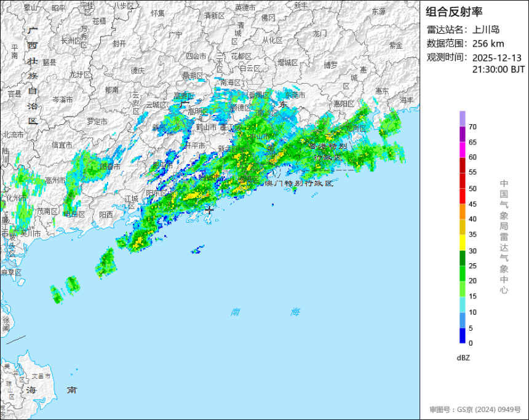Select the 鹤山市 city label
Viewport: 529px width, 420px height.
(x=206, y=127)
